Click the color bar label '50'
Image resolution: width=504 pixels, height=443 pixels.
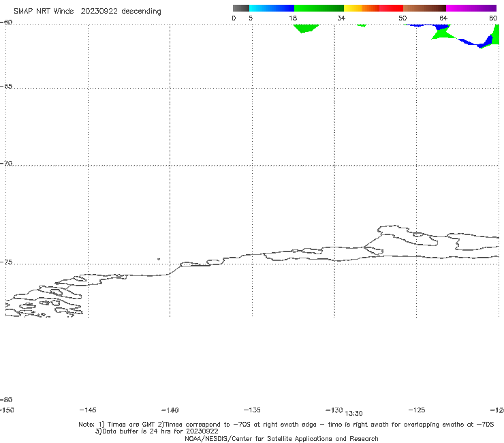(403, 18)
